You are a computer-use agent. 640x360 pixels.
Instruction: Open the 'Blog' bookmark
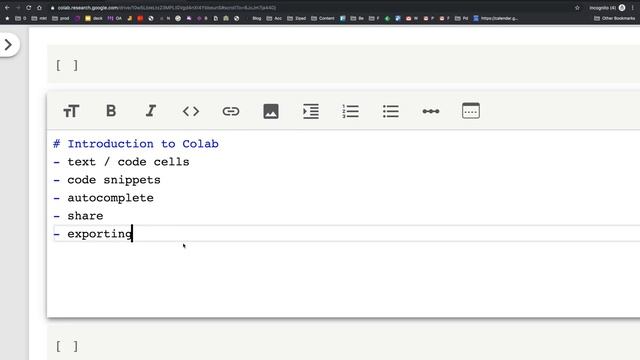pos(256,18)
